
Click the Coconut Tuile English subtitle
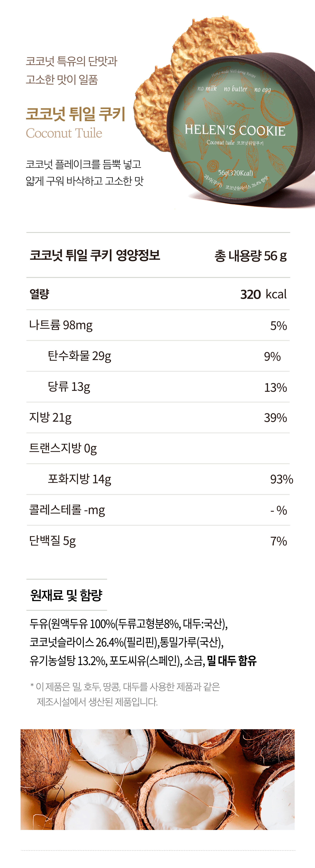(x=64, y=133)
